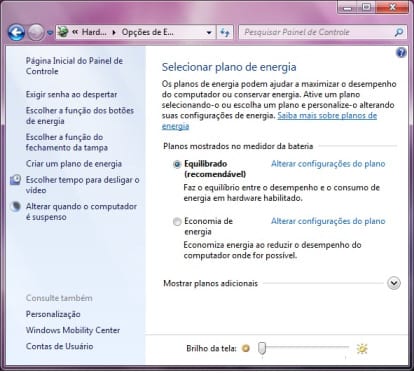Open the address bar history dropdown
414x373 pixels.
tap(209, 32)
